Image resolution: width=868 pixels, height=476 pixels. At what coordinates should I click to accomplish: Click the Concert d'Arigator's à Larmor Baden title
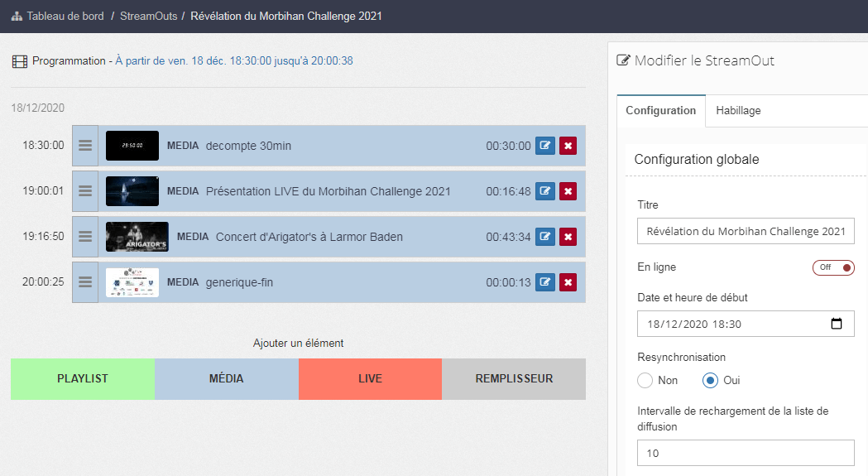pos(309,237)
